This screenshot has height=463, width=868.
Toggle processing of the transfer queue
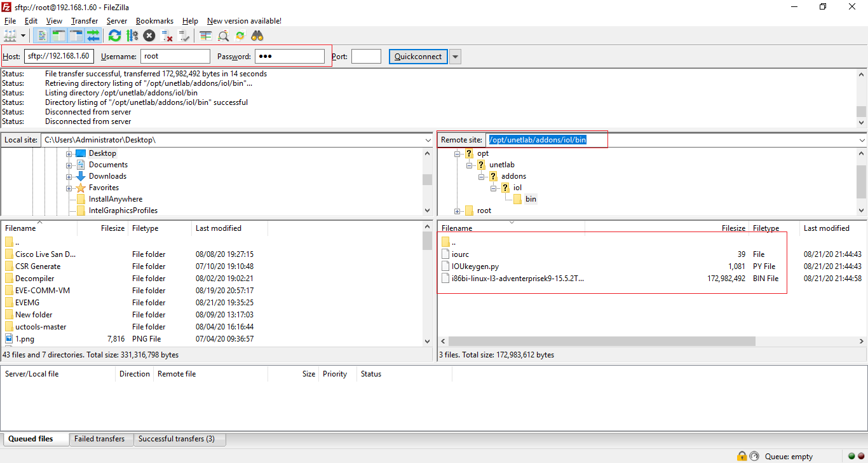coord(132,36)
